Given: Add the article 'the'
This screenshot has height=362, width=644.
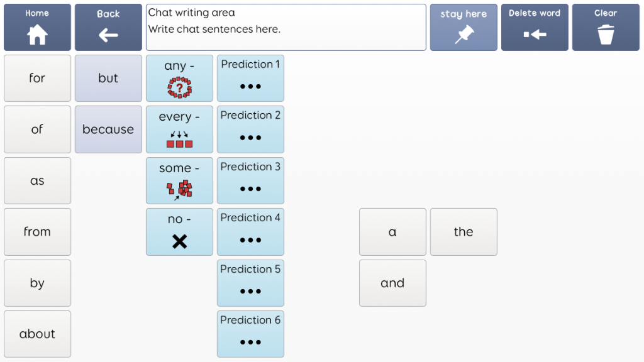Looking at the screenshot, I should (x=464, y=232).
